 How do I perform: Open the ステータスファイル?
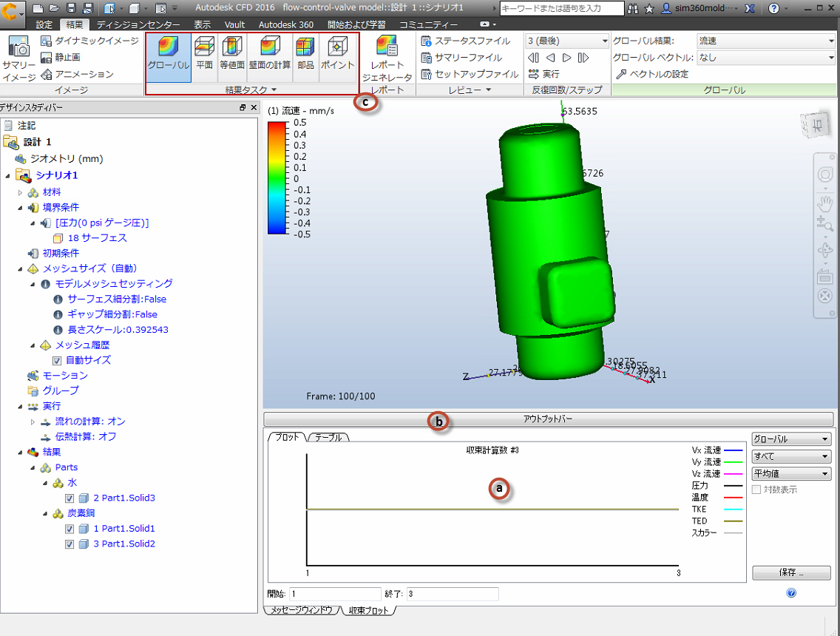pyautogui.click(x=466, y=41)
